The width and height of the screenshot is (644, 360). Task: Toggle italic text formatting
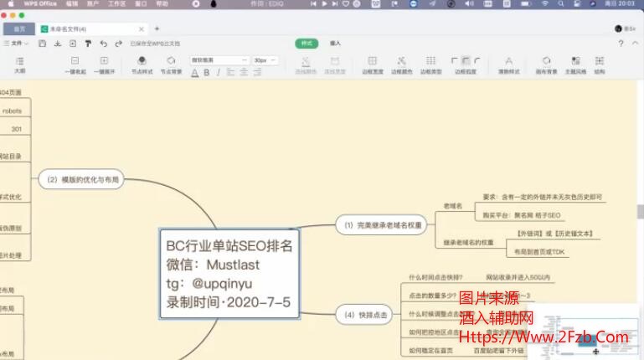point(217,73)
